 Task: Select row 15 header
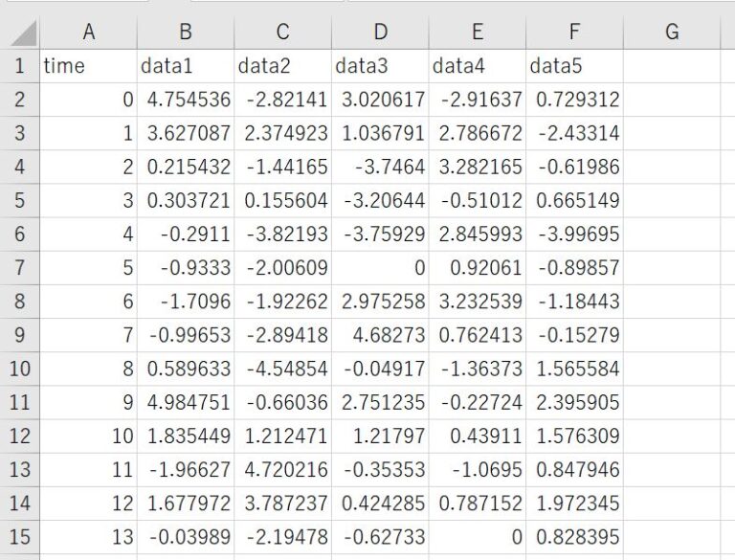[19, 537]
